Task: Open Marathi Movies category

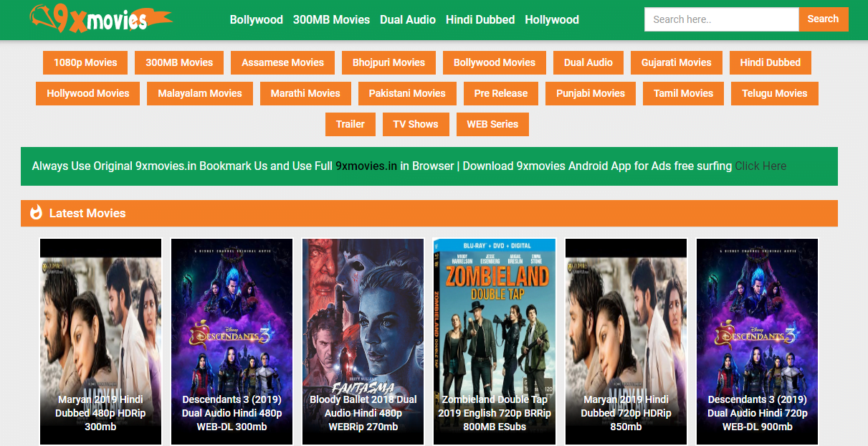Action: [x=305, y=93]
